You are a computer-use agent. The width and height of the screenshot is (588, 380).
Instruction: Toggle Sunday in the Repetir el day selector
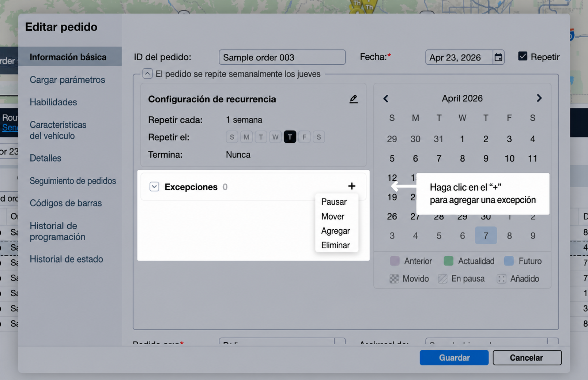click(x=232, y=137)
